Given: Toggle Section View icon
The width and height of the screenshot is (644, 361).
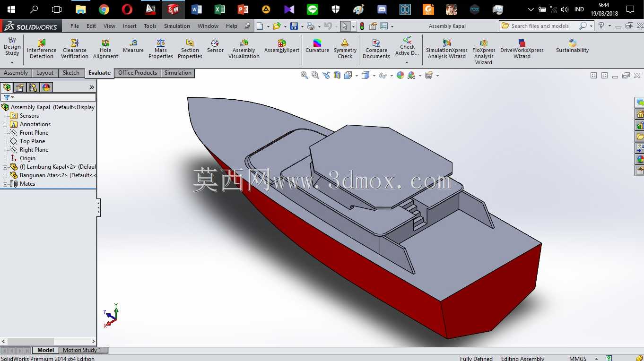Looking at the screenshot, I should [x=337, y=75].
